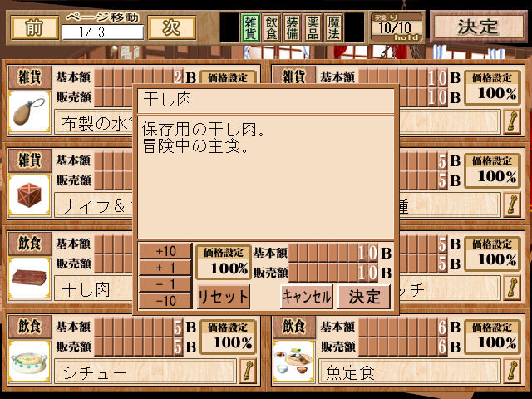Click the stew pot item image
Image resolution: width=532 pixels, height=399 pixels.
(x=29, y=361)
